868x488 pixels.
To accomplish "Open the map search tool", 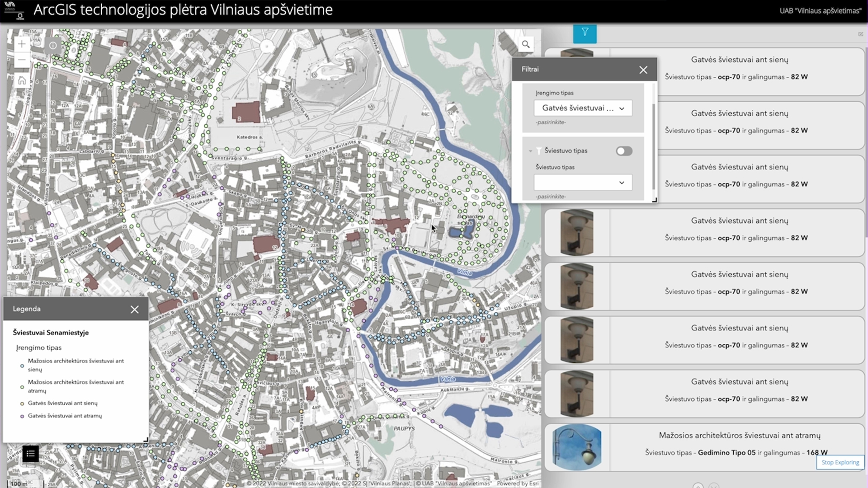I will (526, 44).
